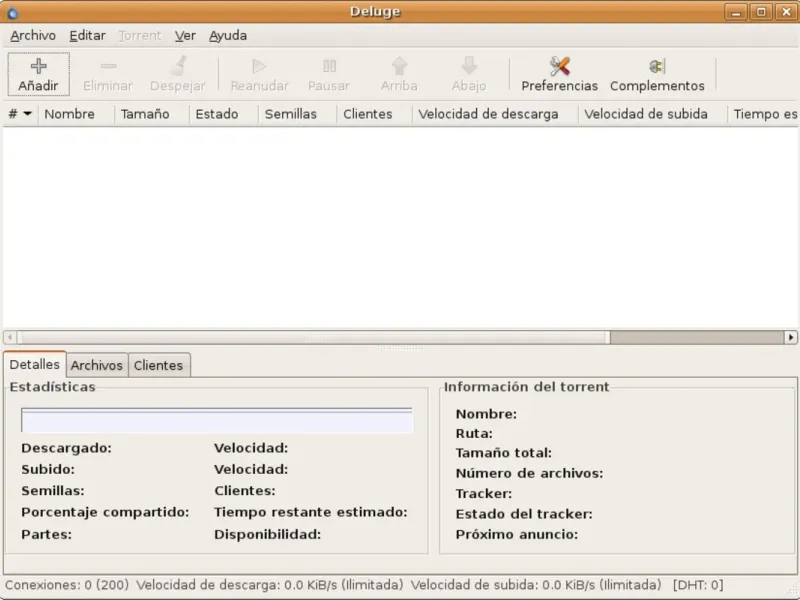
Task: Click the Deluge app icon in title bar
Action: point(12,12)
